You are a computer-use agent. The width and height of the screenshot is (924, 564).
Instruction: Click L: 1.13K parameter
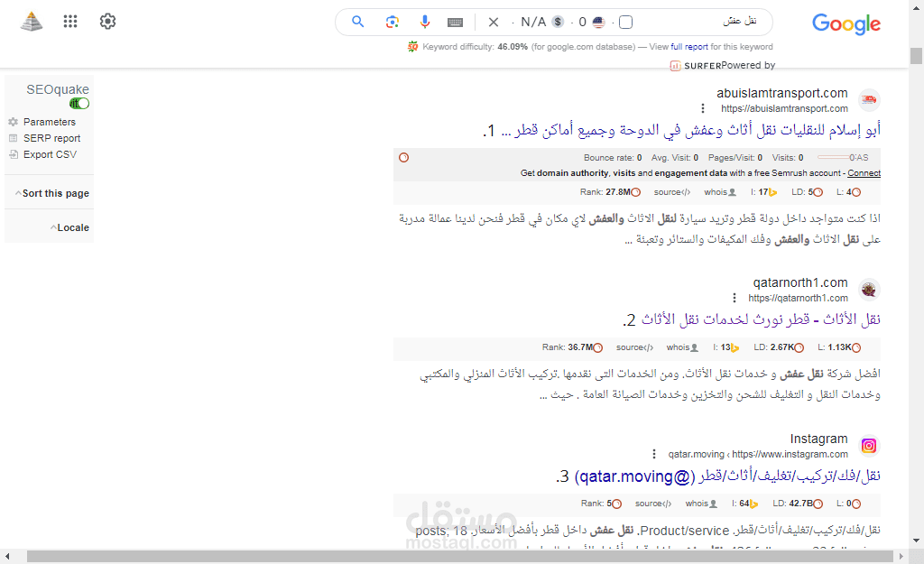tap(839, 347)
